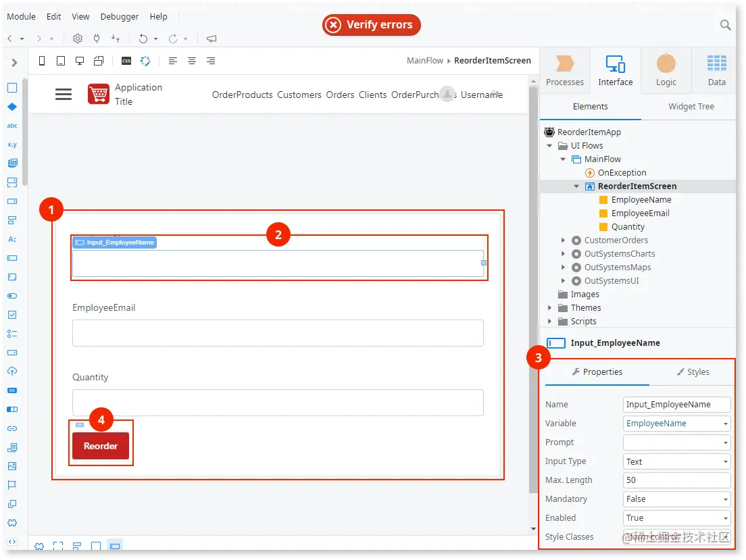Screen dimensions: 746x560
Task: Open module settings gear icon
Action: (x=78, y=39)
